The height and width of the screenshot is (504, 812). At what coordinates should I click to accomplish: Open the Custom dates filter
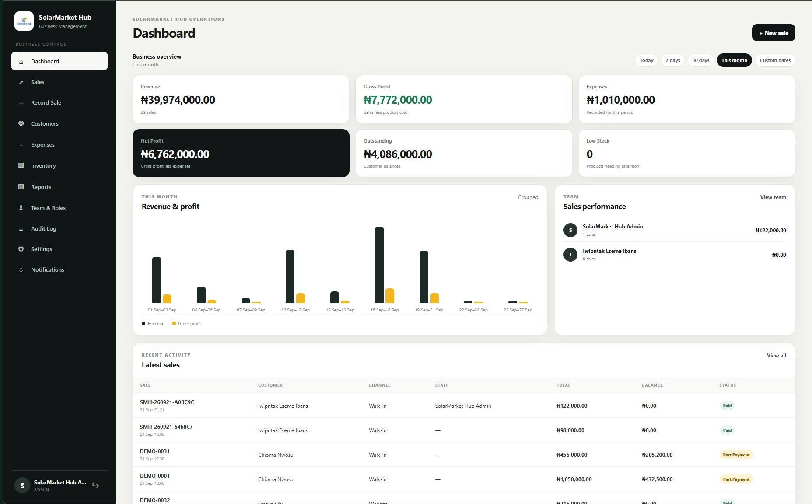click(x=775, y=60)
